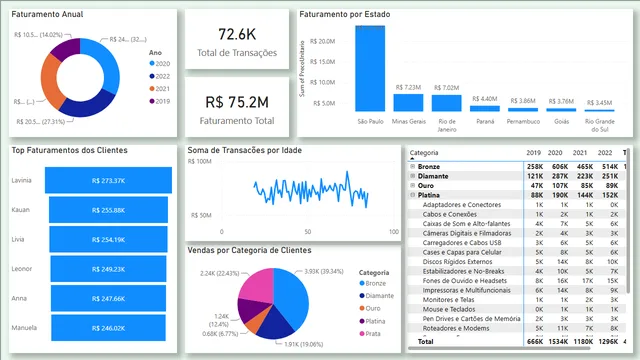This screenshot has height=360, width=640.
Task: Select Monitores e Telas row
Action: pos(516,300)
